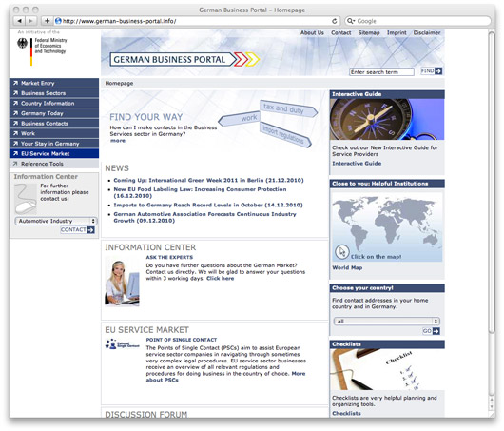504x431 pixels.
Task: Open Business Contacts menu item
Action: click(x=54, y=123)
